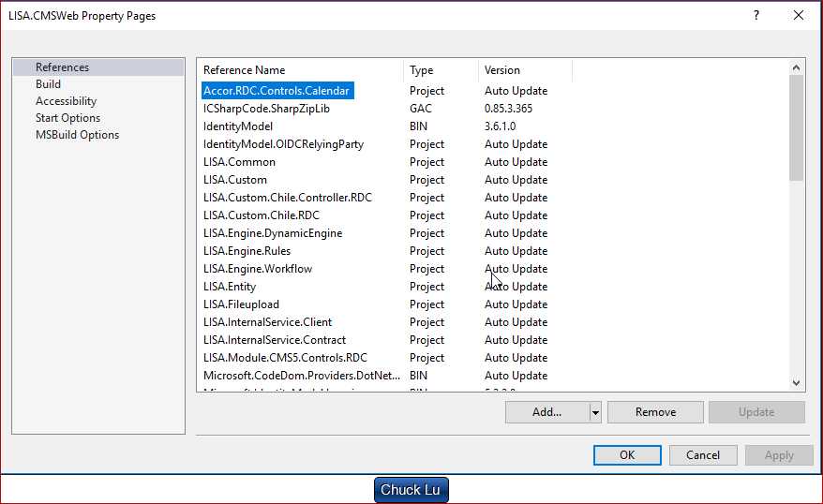Click version 0.85.3.365 cell
Screen dimensions: 823x504
click(509, 109)
